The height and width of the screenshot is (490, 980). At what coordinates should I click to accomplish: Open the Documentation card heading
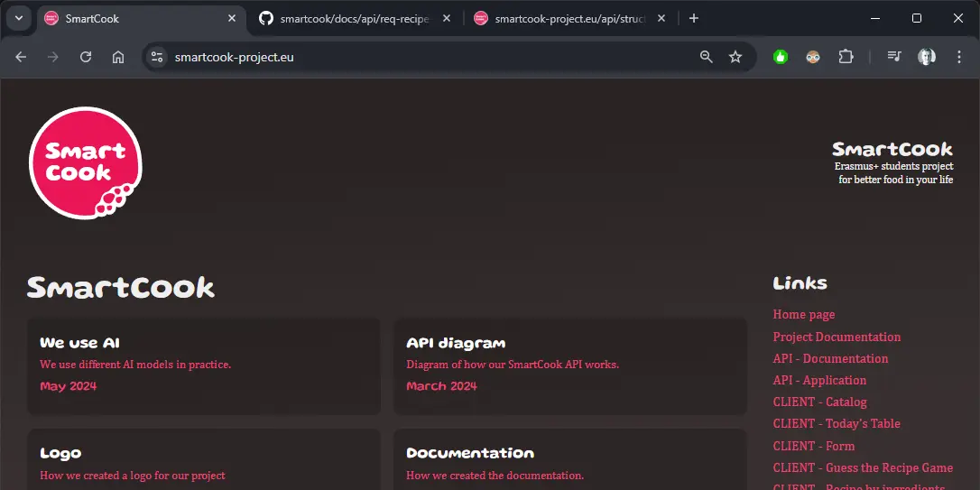[x=470, y=453]
